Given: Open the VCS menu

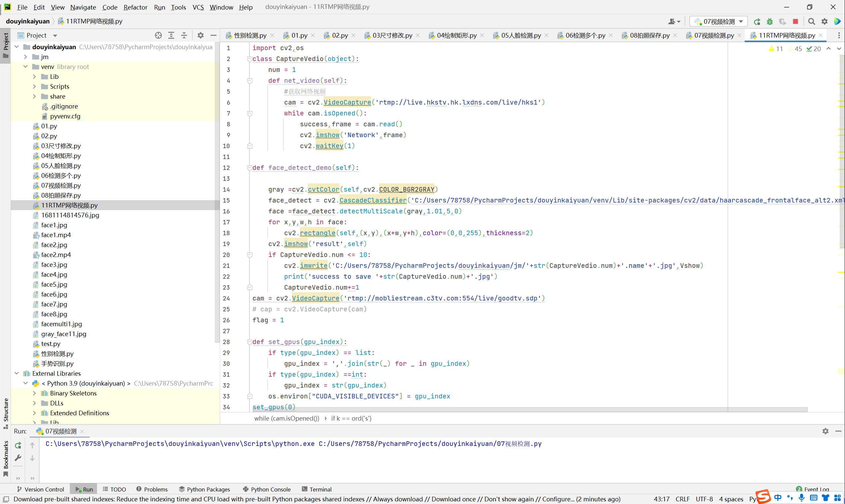Looking at the screenshot, I should point(198,7).
